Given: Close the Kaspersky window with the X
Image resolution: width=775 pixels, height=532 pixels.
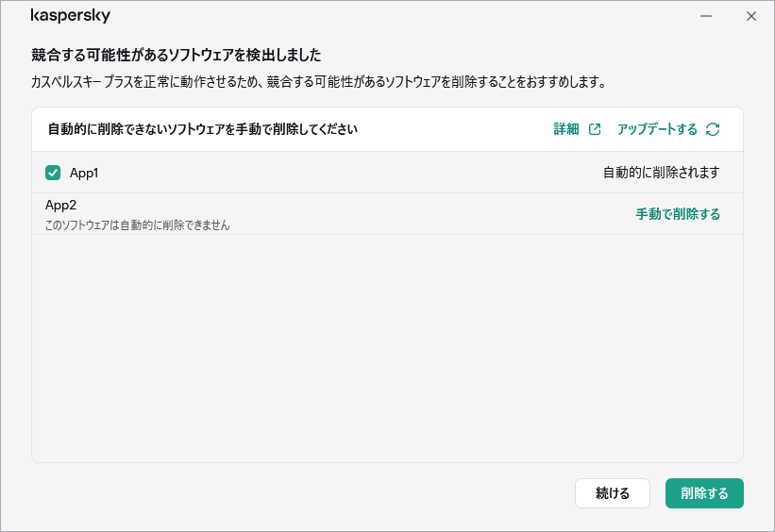Looking at the screenshot, I should coord(751,16).
